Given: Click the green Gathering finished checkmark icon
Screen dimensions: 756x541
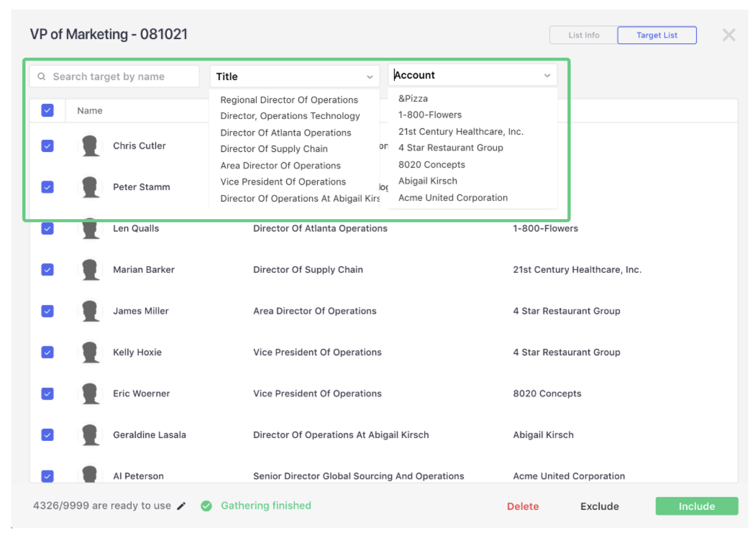Looking at the screenshot, I should [206, 506].
